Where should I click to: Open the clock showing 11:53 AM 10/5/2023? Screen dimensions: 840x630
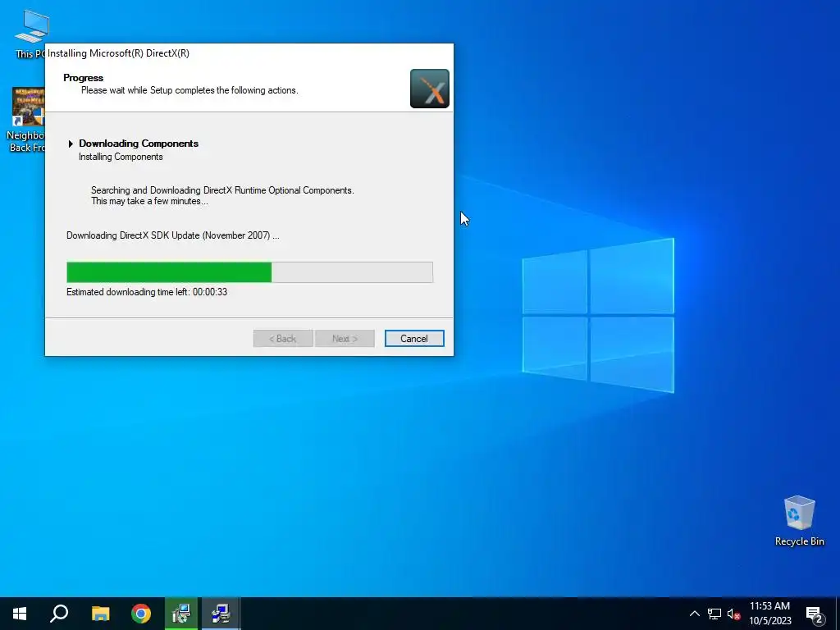point(769,614)
